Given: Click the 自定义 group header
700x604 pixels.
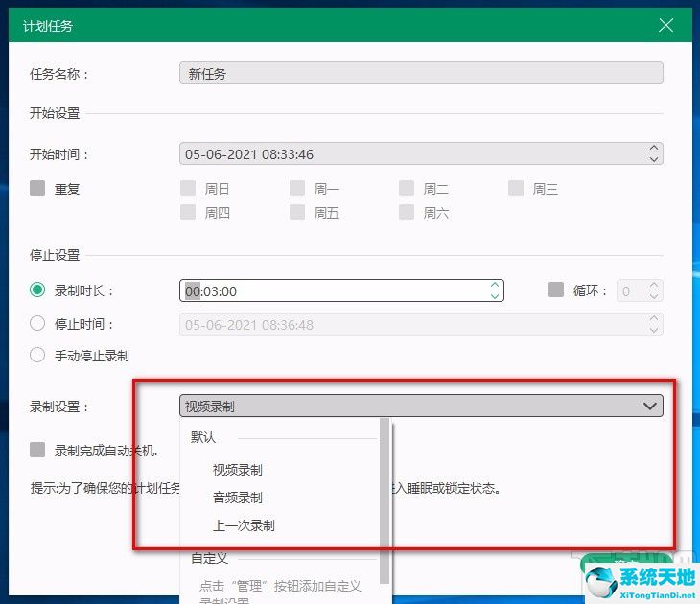Looking at the screenshot, I should pyautogui.click(x=209, y=558).
